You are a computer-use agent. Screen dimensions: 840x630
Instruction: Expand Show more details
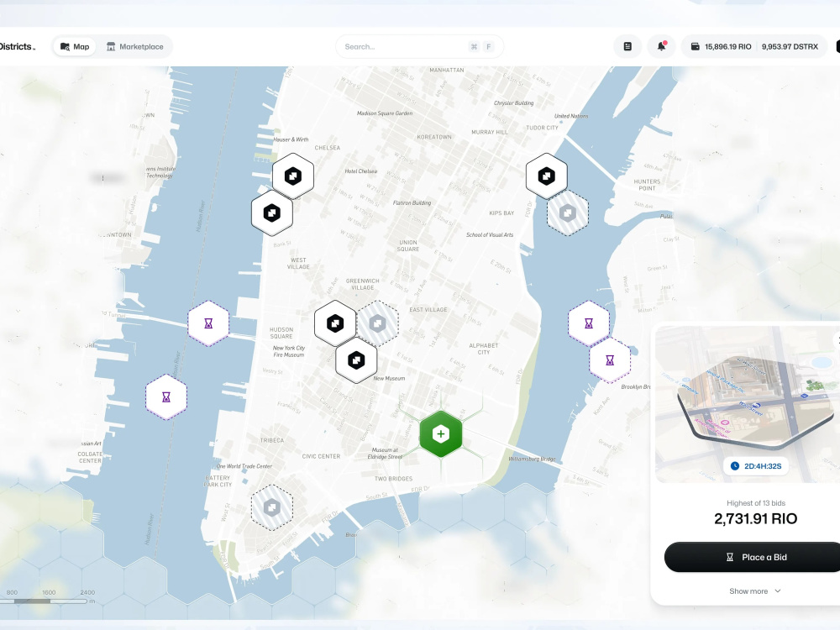755,591
